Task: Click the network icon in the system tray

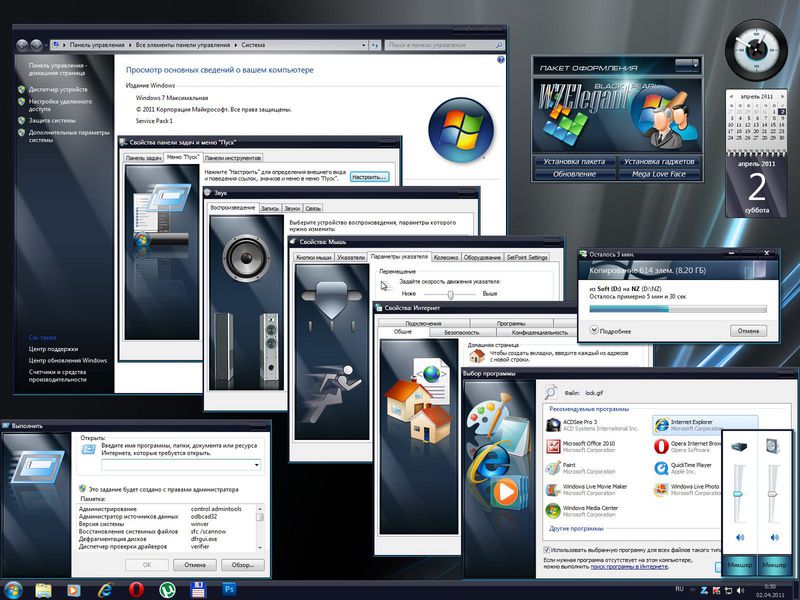Action: (x=728, y=591)
